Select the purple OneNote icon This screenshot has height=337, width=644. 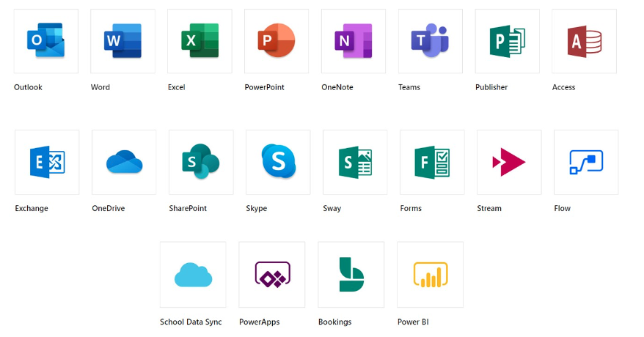[x=354, y=41]
